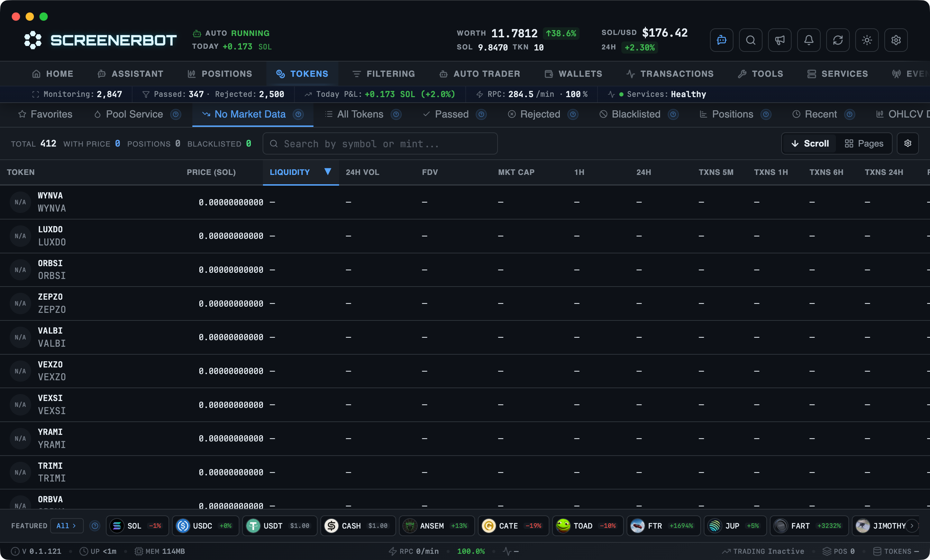Open the Wallets tab
The height and width of the screenshot is (560, 930).
point(573,74)
